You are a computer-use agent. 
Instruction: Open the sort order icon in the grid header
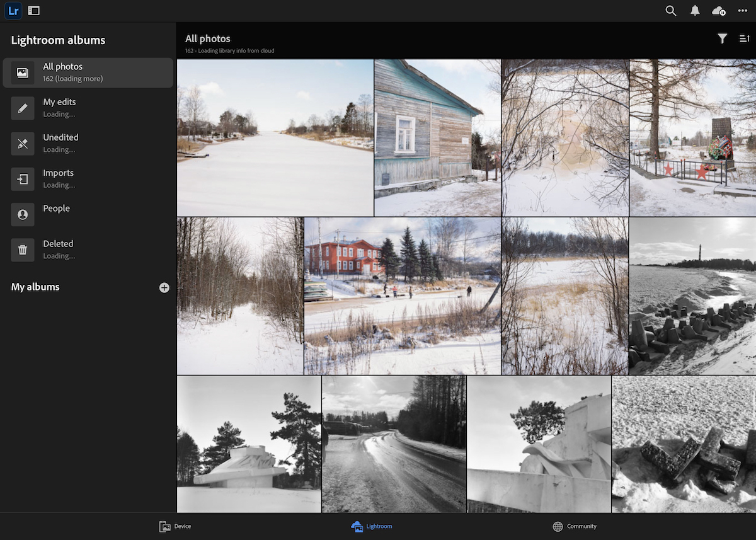click(x=745, y=38)
